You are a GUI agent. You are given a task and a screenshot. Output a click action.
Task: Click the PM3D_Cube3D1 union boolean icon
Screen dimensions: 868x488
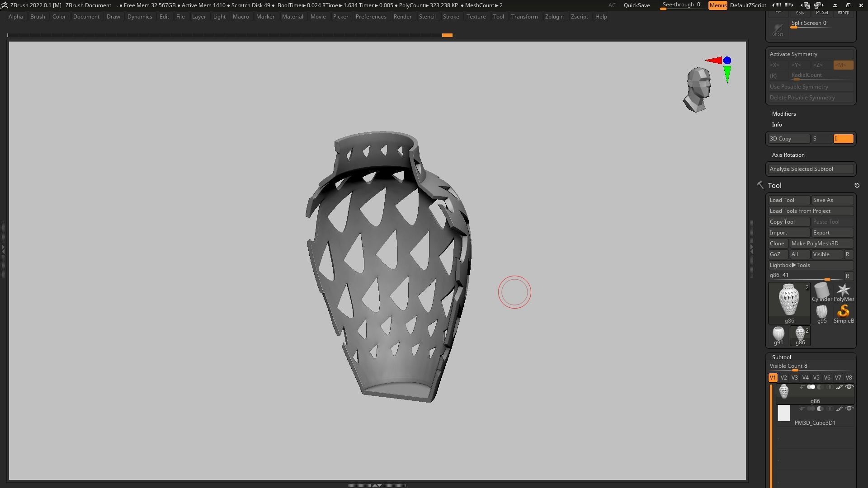811,409
